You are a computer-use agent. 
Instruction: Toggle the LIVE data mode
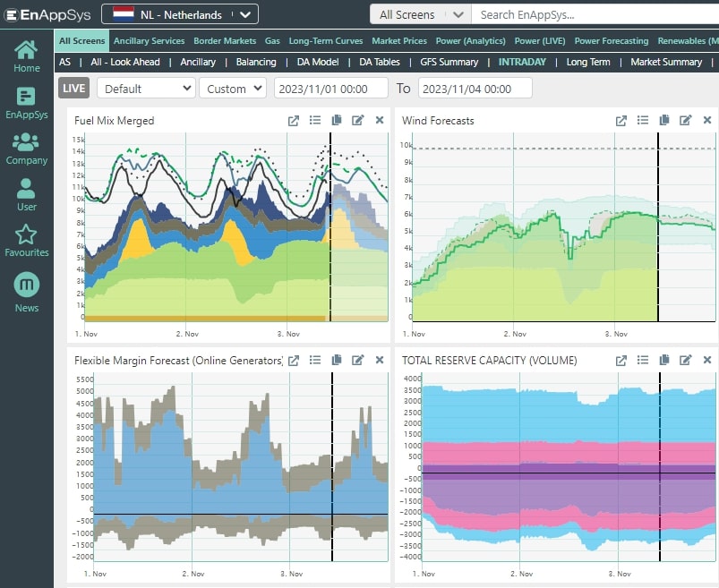(x=73, y=88)
